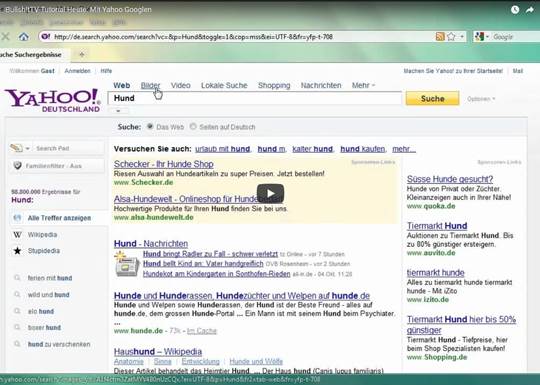This screenshot has width=540, height=385.
Task: Expand the Mehr dropdown menu
Action: pos(363,85)
